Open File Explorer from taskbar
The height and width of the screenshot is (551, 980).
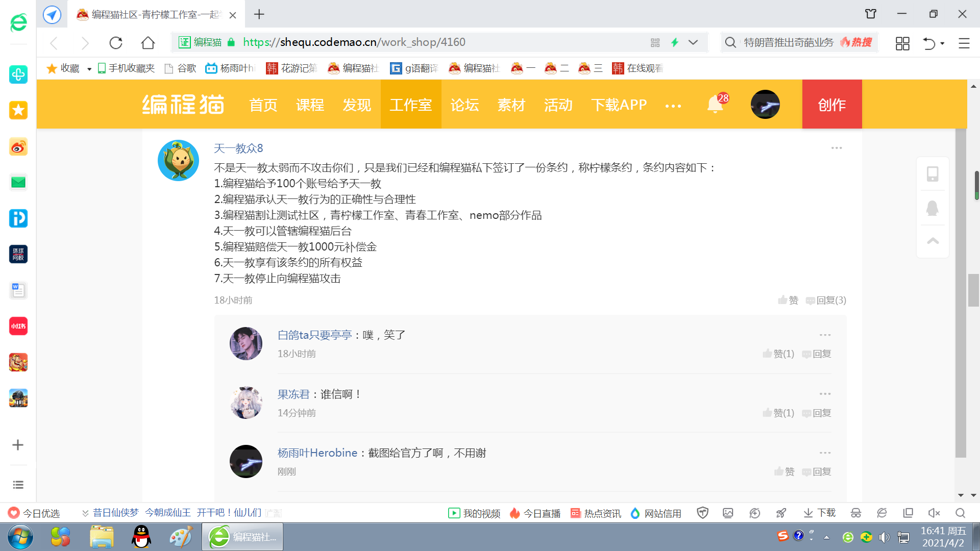pyautogui.click(x=102, y=537)
